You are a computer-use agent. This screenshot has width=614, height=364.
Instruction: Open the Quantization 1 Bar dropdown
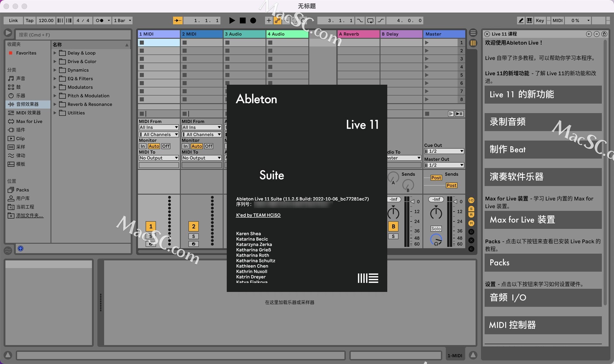point(122,20)
